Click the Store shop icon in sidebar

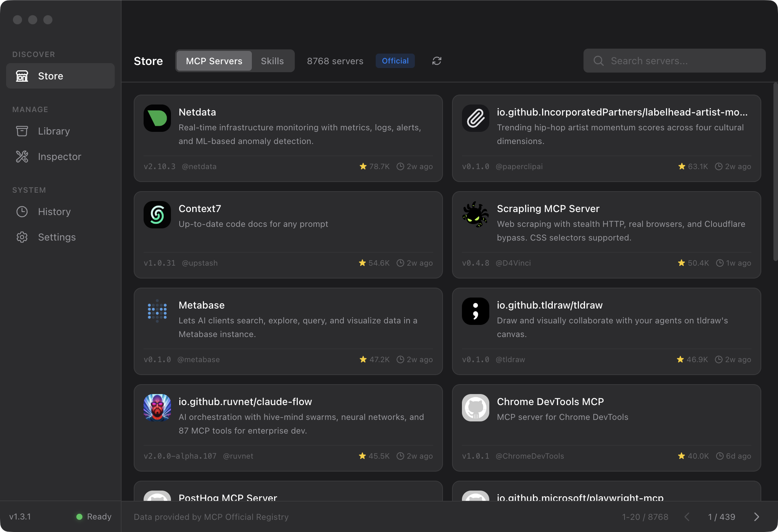click(x=22, y=76)
